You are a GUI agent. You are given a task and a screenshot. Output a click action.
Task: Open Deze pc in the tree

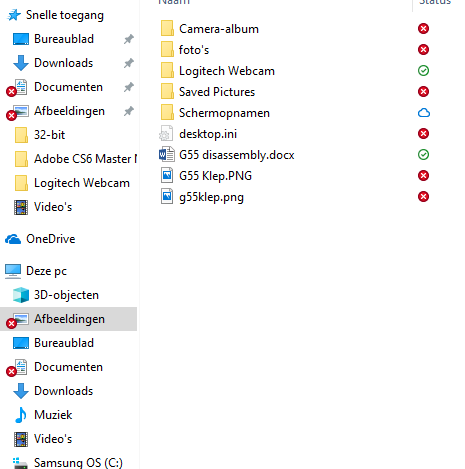(46, 271)
